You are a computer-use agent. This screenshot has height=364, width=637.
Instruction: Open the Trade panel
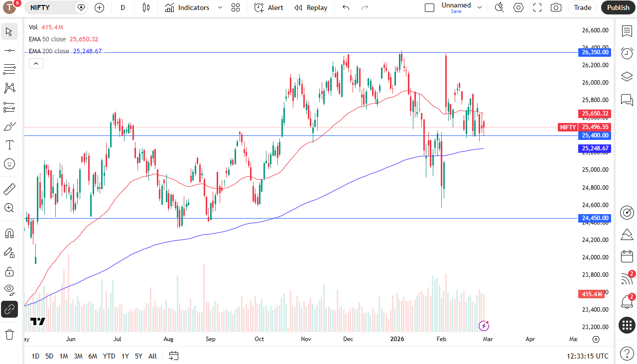tap(582, 7)
